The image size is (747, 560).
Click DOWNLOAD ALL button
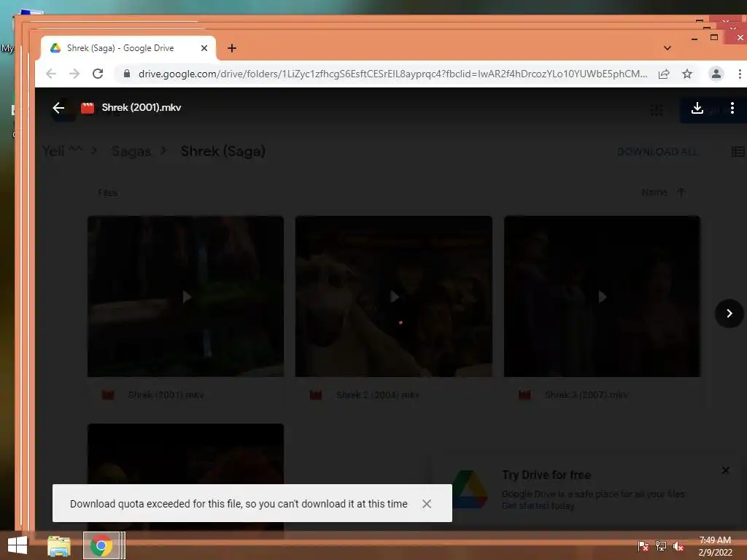(x=657, y=152)
